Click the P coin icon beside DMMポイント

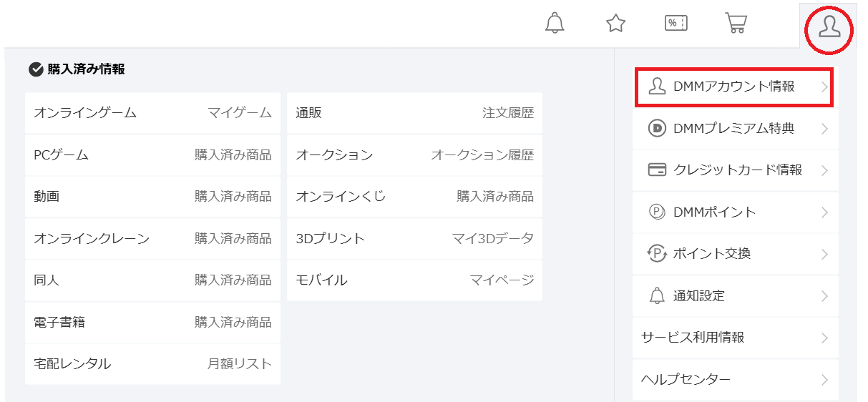656,212
